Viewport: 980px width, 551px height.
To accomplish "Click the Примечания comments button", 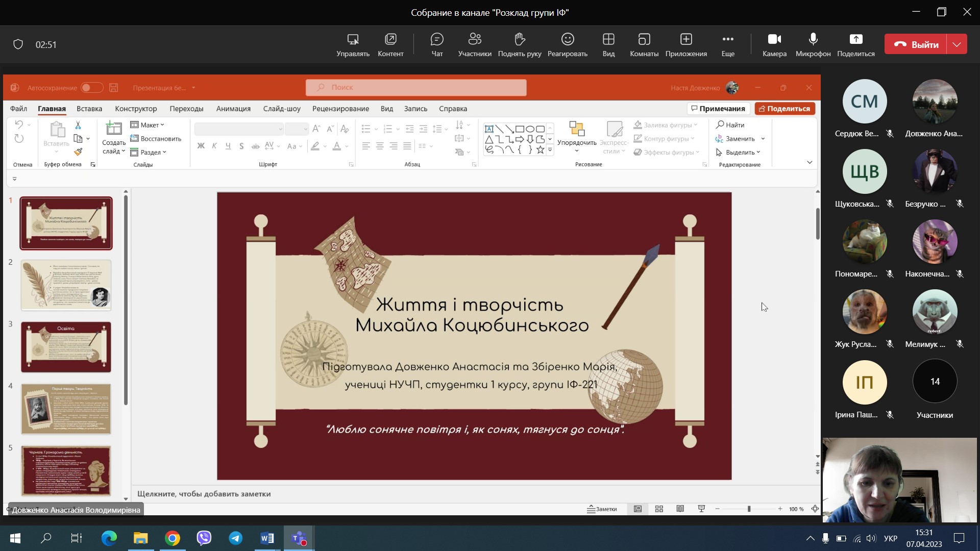I will click(718, 109).
